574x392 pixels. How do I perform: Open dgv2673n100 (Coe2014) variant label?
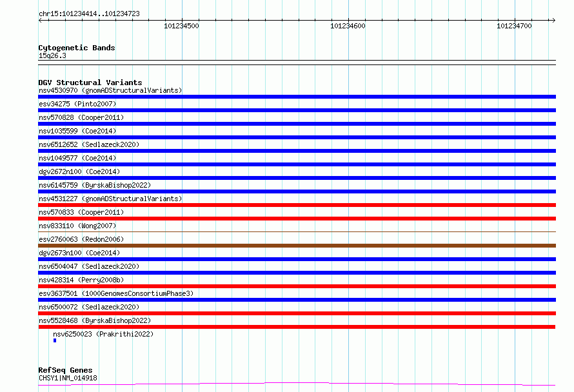point(79,253)
